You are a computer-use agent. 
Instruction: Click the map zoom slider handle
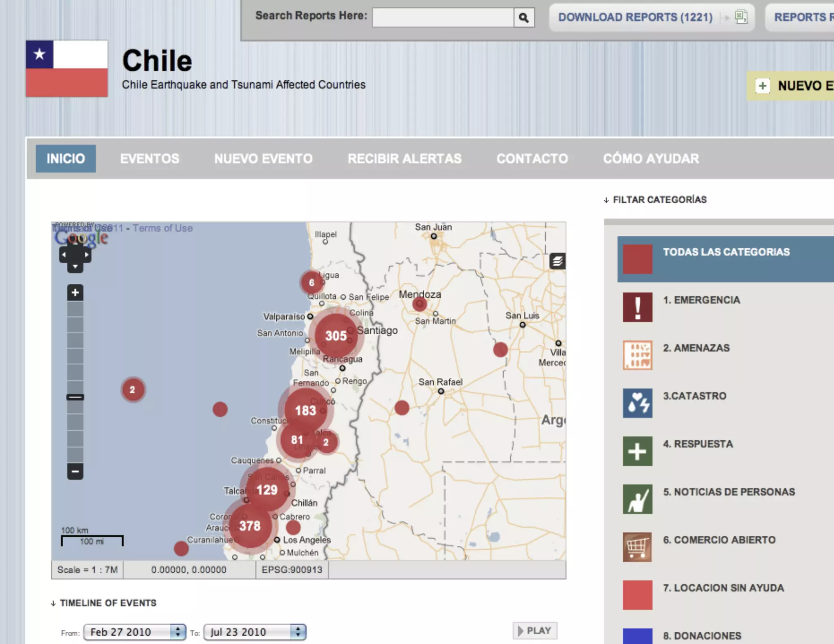(x=75, y=397)
